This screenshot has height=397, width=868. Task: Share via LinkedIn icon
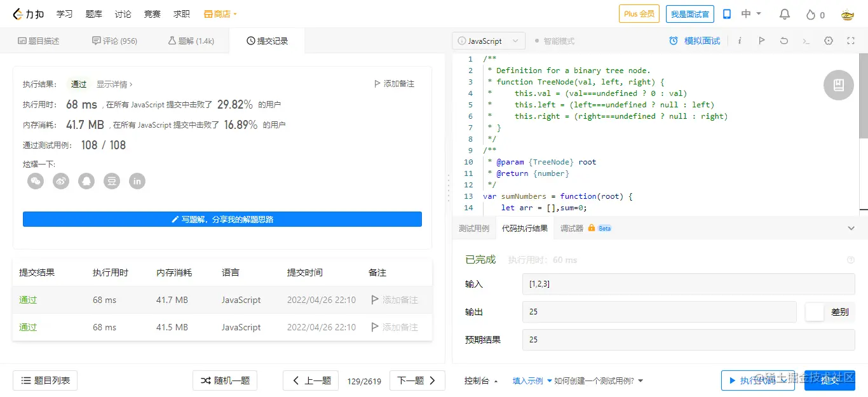click(x=137, y=181)
